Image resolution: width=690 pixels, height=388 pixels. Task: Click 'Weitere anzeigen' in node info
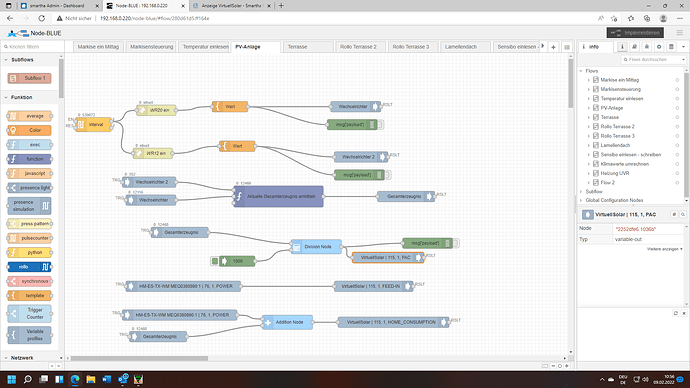pos(664,249)
